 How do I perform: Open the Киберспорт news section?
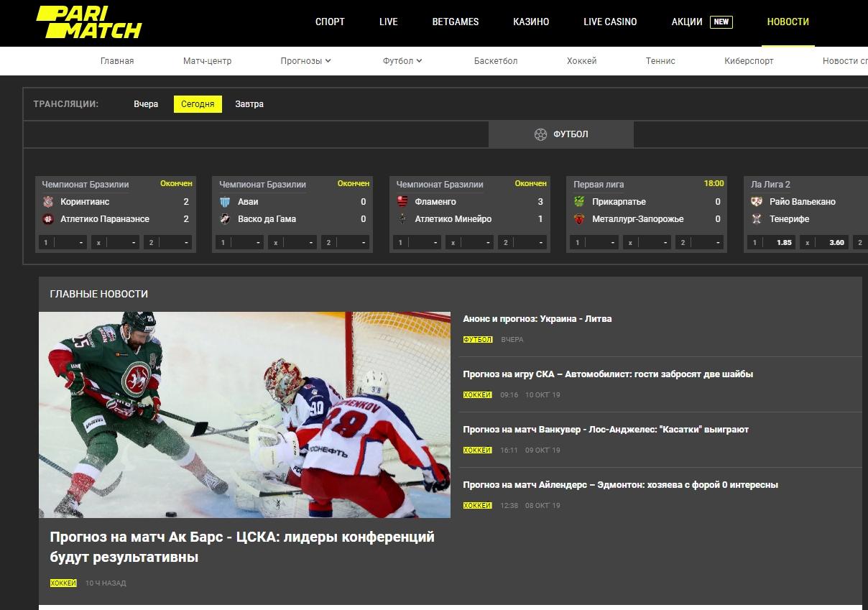749,61
